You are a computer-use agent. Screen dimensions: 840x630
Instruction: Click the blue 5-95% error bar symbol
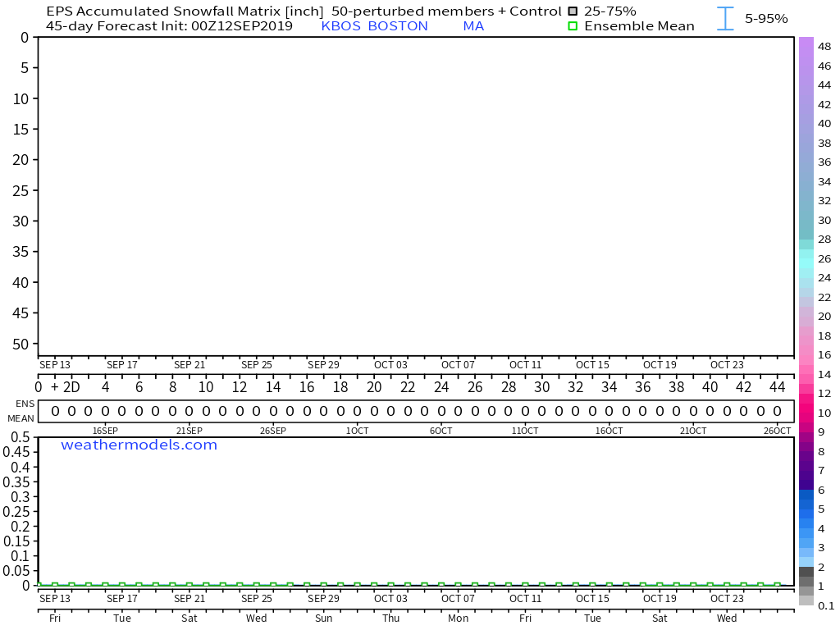pyautogui.click(x=725, y=18)
